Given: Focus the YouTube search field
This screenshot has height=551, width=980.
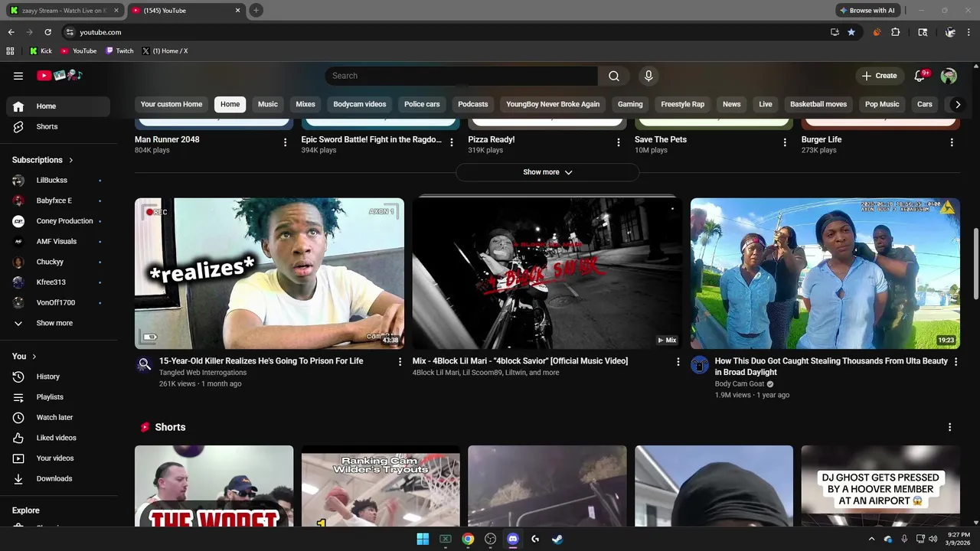Looking at the screenshot, I should [x=462, y=76].
